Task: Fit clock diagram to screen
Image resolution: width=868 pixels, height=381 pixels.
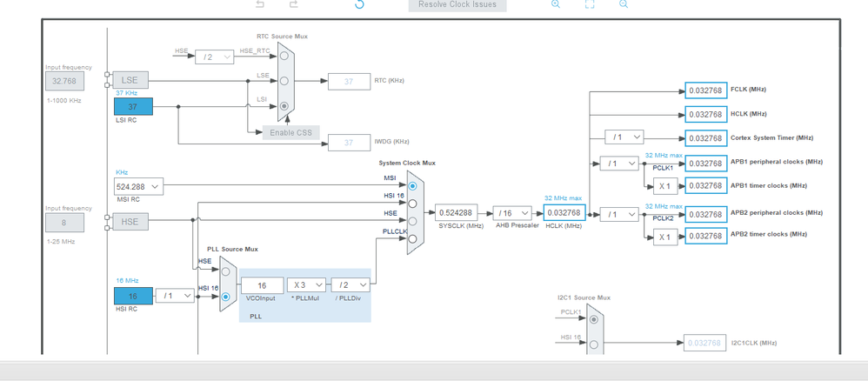Action: 590,4
